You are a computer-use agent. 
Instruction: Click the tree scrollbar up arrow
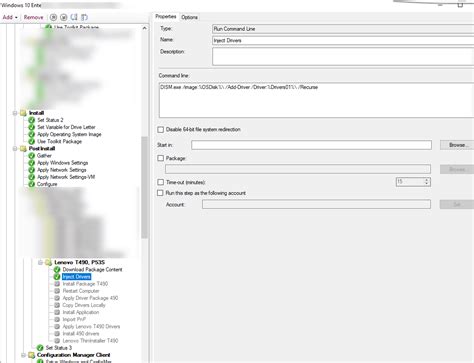click(144, 28)
